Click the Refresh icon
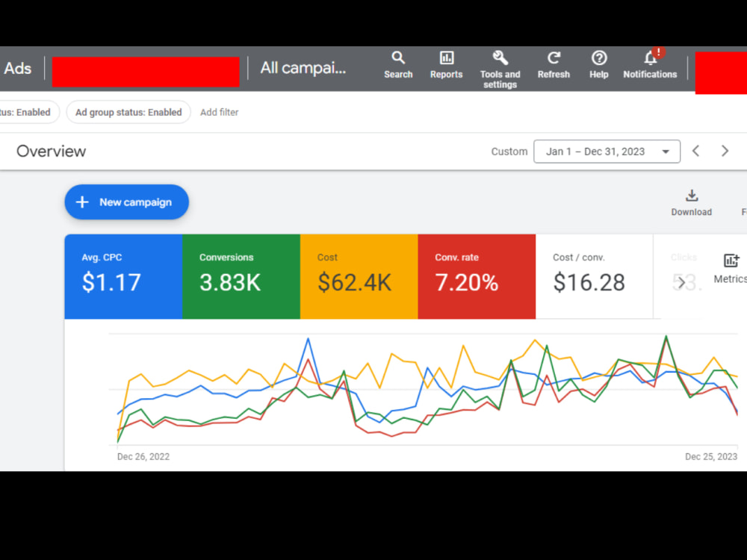Viewport: 747px width, 560px height. click(x=554, y=65)
